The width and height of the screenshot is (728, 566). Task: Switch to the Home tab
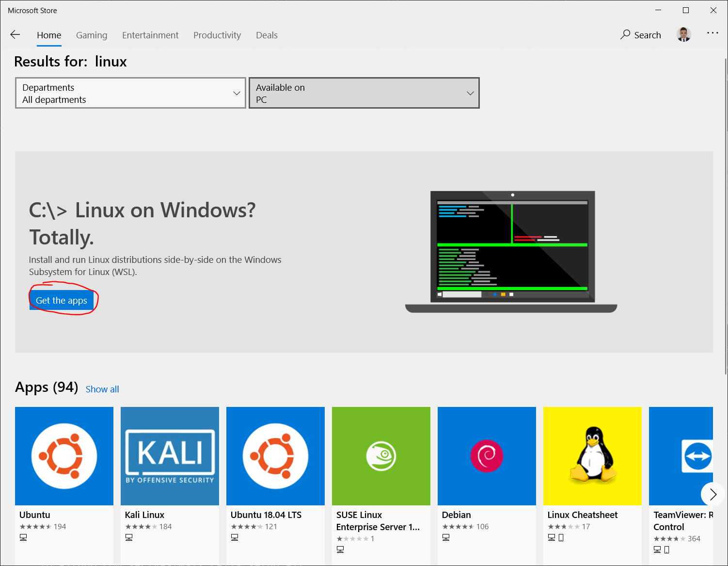coord(49,35)
